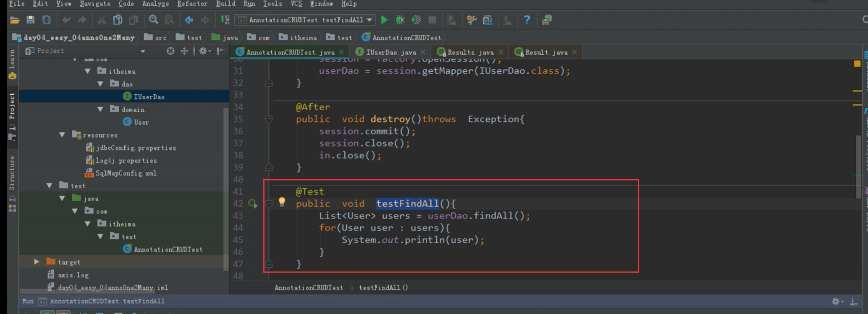Viewport: 868px width, 314px height.
Task: Start debugging with the Debug bug icon
Action: point(400,20)
